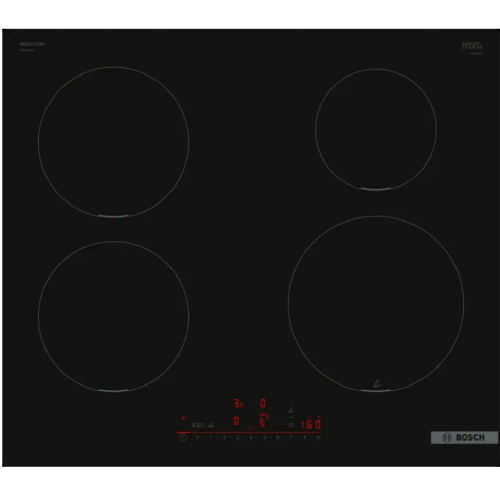Tap the timer display showing 160

(311, 424)
